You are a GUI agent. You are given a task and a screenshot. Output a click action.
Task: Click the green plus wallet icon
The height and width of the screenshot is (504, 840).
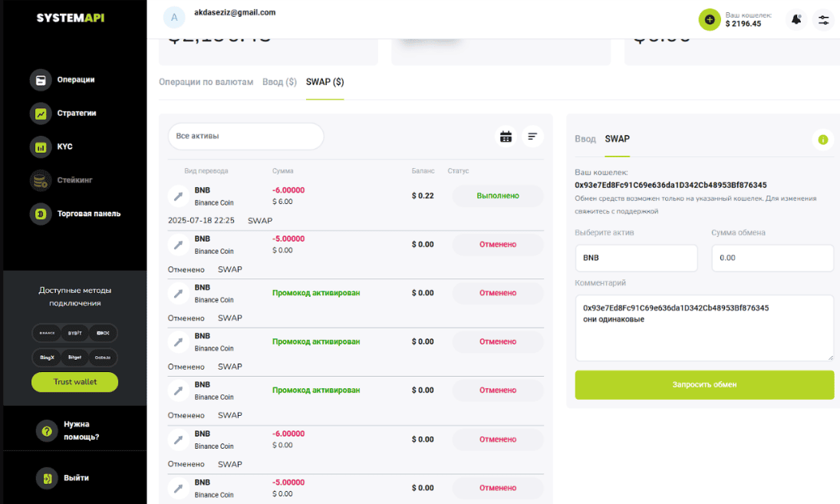(x=709, y=19)
